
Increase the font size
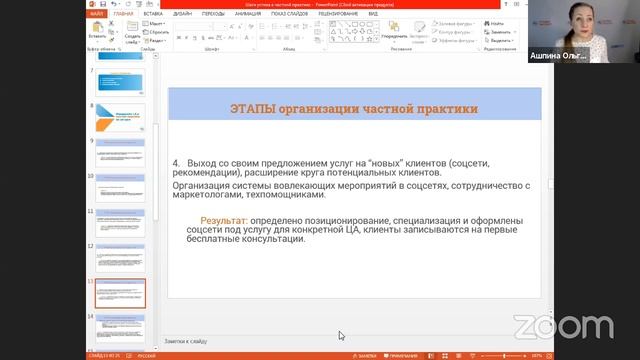pyautogui.click(x=231, y=27)
